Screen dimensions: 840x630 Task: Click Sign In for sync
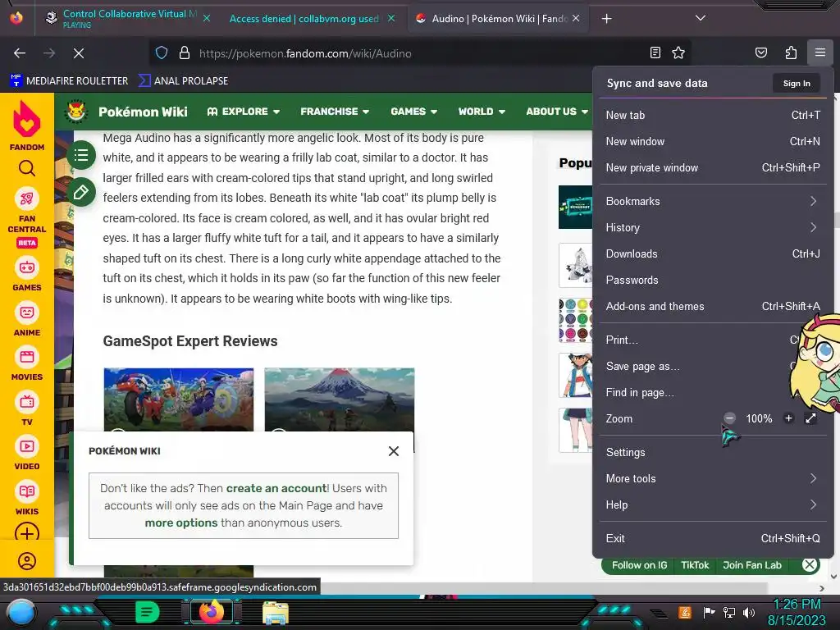pyautogui.click(x=796, y=83)
